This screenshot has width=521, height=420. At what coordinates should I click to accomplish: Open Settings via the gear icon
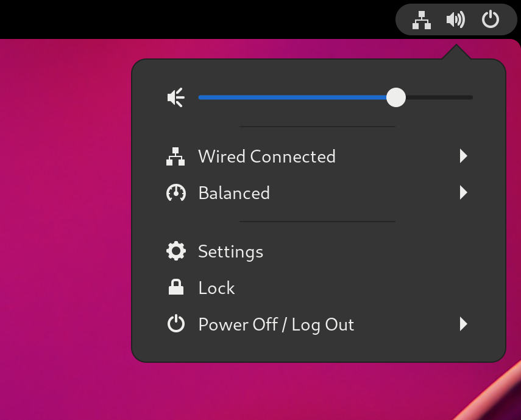pyautogui.click(x=175, y=251)
